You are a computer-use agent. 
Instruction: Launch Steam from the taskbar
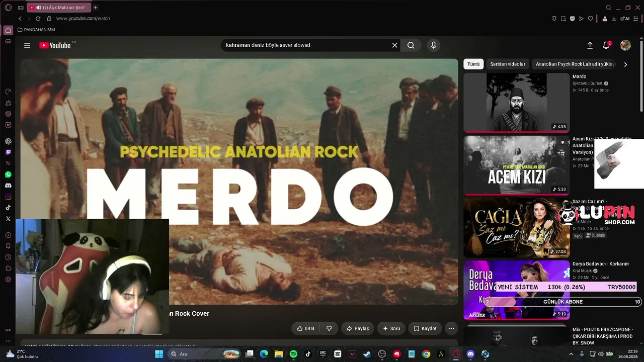[x=367, y=354]
